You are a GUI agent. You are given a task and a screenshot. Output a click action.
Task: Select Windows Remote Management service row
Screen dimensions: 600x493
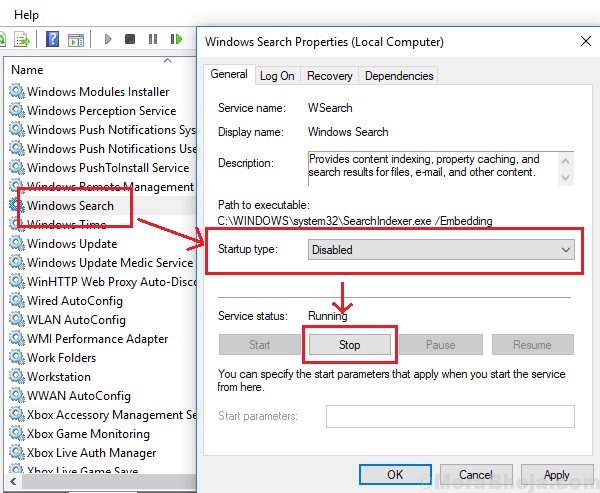[102, 186]
